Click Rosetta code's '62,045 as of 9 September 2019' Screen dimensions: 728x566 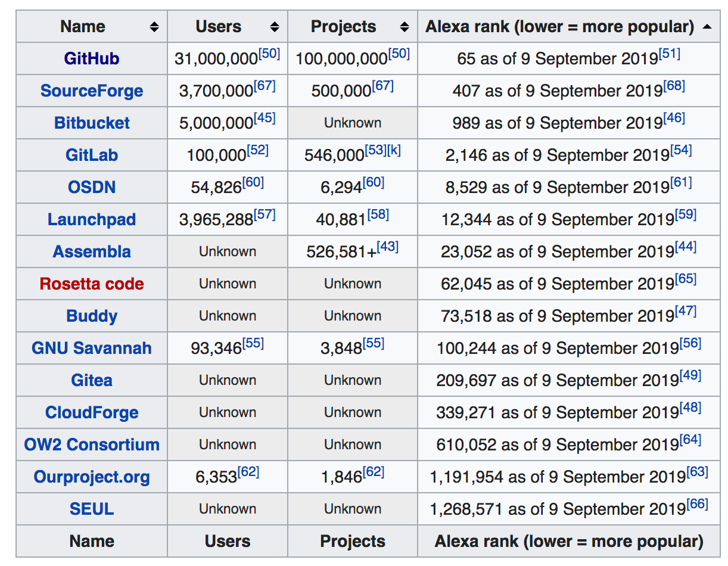[x=558, y=284]
